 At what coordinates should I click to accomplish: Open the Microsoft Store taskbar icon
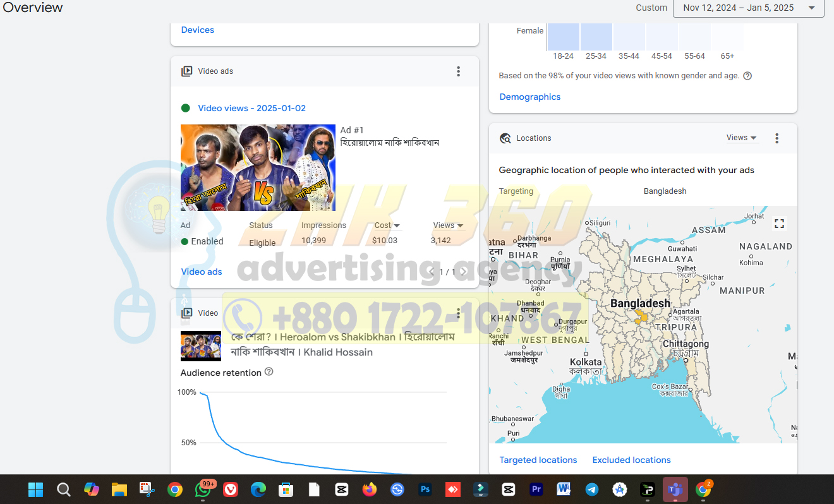(286, 489)
